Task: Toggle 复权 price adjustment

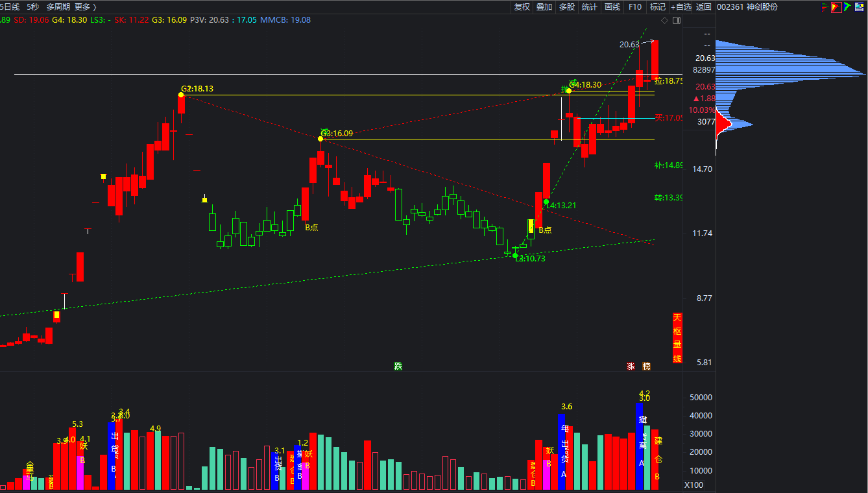Action: [522, 7]
